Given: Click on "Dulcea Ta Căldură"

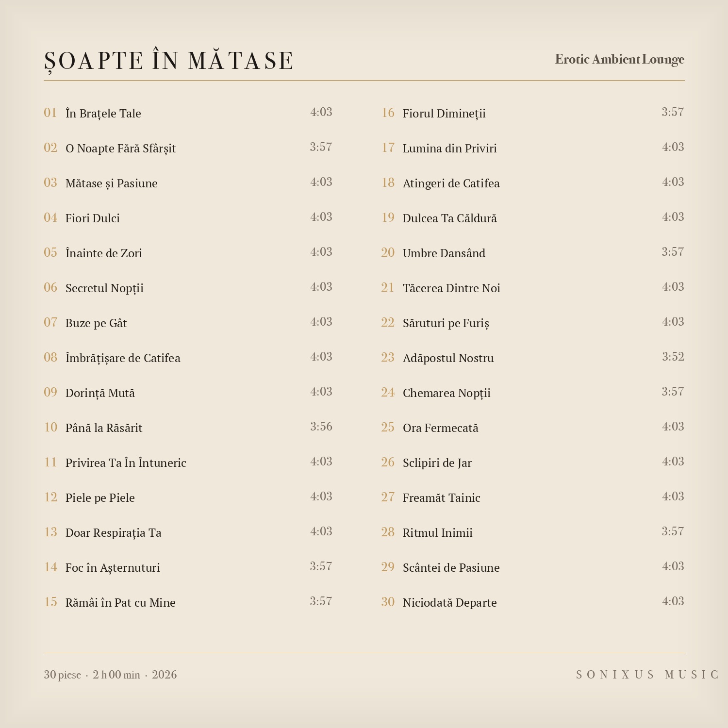Looking at the screenshot, I should [450, 218].
